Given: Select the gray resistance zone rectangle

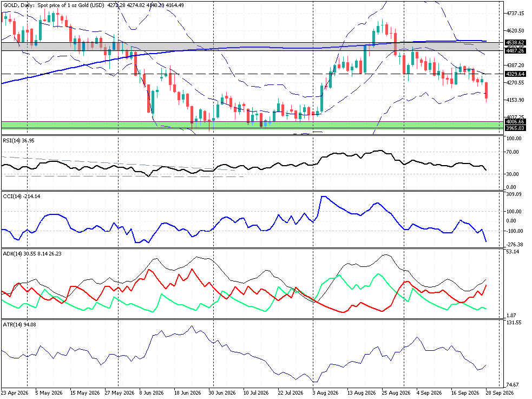Looking at the screenshot, I should click(x=252, y=47).
